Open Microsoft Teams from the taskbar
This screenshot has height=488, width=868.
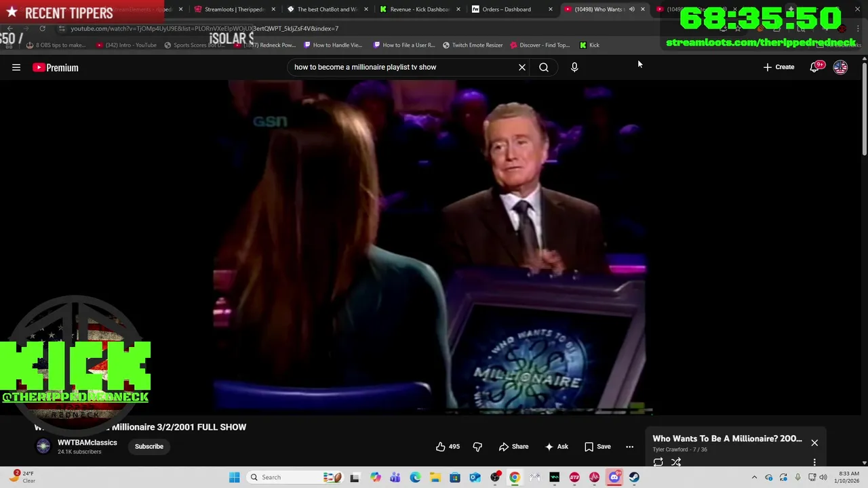tap(395, 477)
